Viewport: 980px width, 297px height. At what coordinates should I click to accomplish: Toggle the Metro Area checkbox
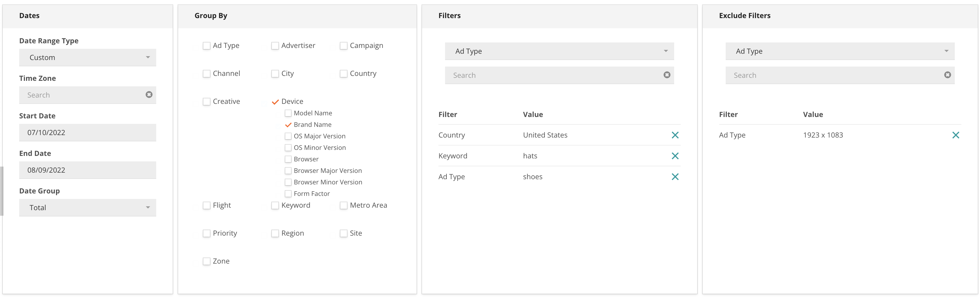pos(344,205)
